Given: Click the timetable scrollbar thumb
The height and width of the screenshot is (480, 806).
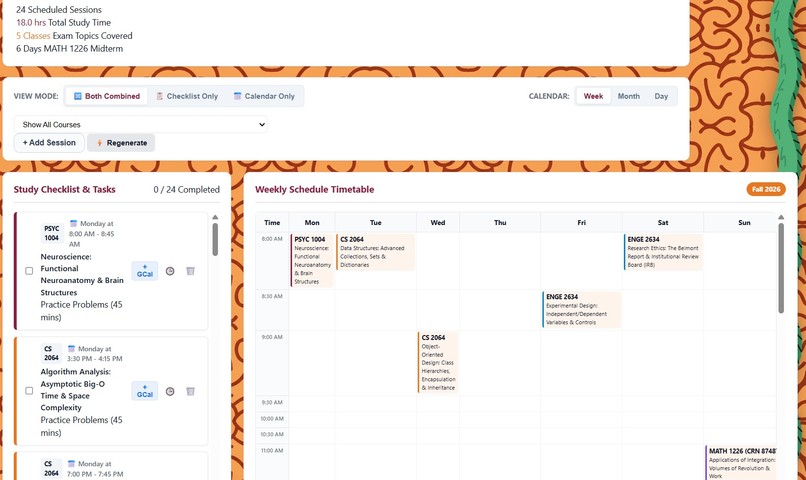Looking at the screenshot, I should tap(781, 268).
